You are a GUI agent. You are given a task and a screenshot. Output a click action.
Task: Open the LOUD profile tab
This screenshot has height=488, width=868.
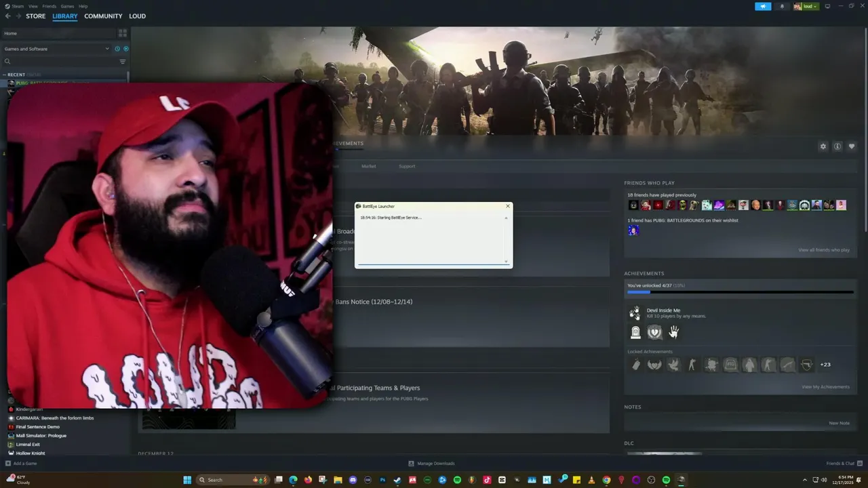coord(138,16)
